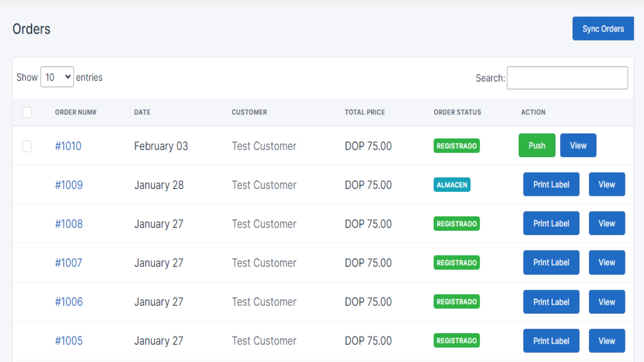Screen dimensions: 644x362
Task: Sort by the DATE column header
Action: pos(142,112)
